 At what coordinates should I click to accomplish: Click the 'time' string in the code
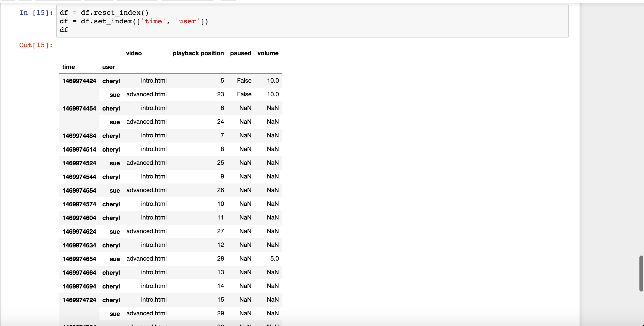pos(153,21)
